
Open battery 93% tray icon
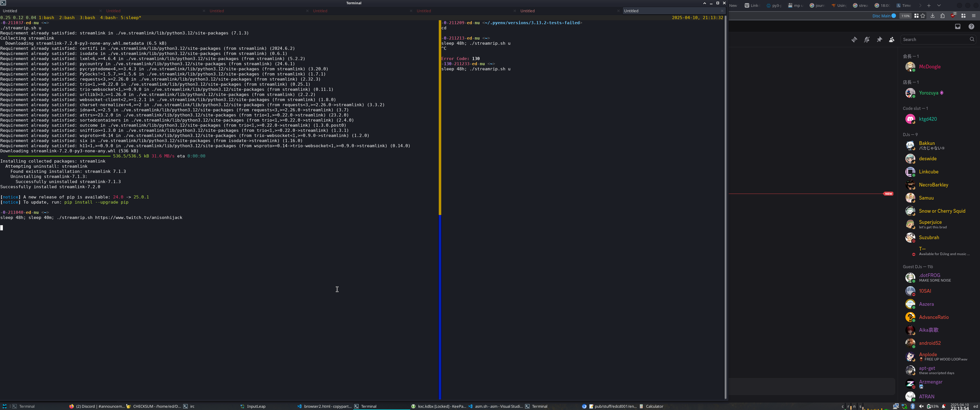coord(932,406)
